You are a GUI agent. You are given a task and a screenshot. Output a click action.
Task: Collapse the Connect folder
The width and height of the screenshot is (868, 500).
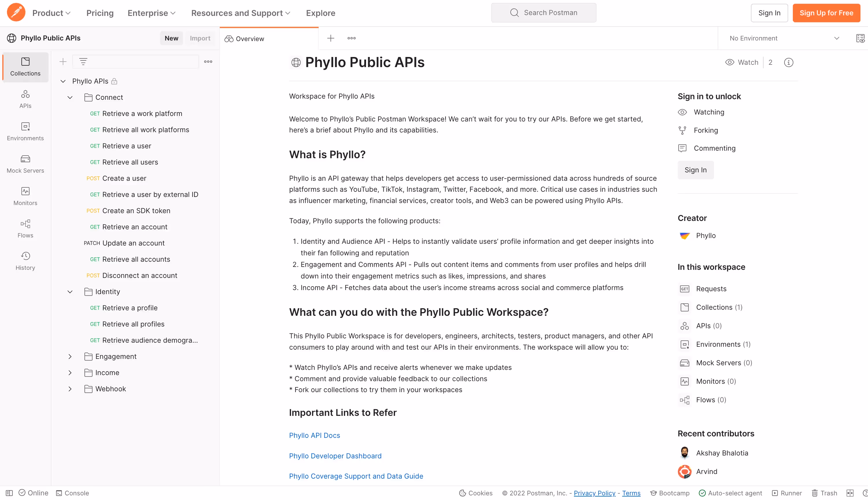click(70, 97)
